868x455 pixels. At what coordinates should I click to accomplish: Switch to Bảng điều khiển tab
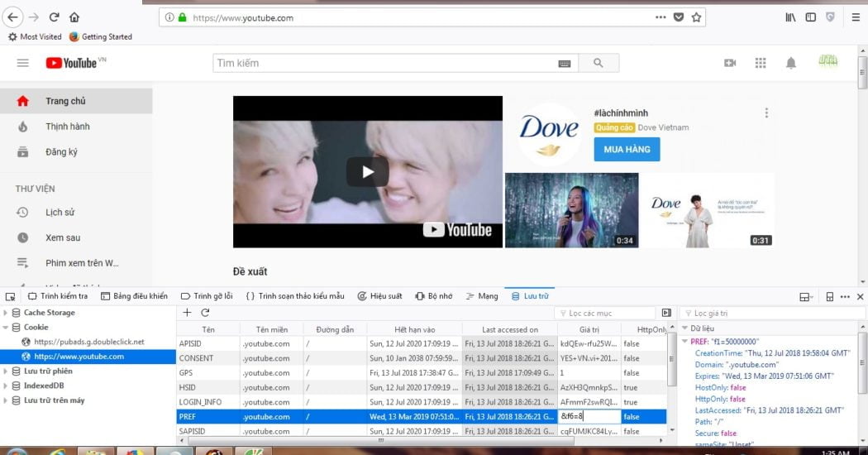click(x=134, y=296)
